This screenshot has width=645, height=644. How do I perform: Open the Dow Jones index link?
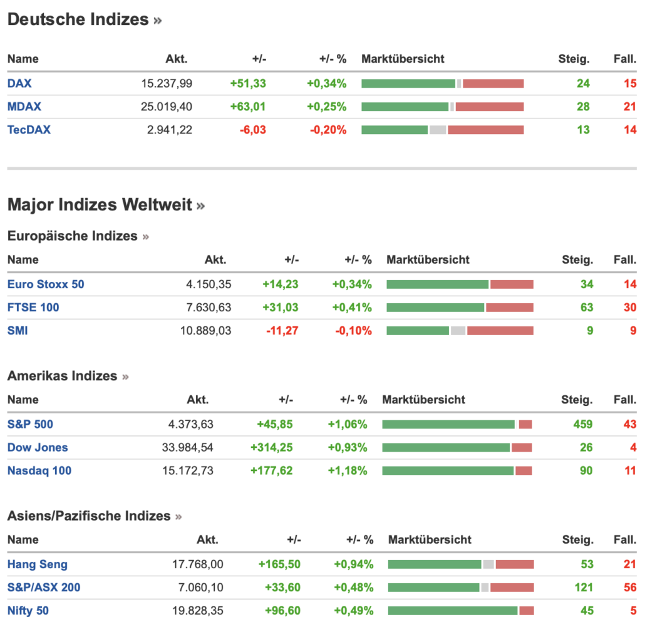pos(38,447)
